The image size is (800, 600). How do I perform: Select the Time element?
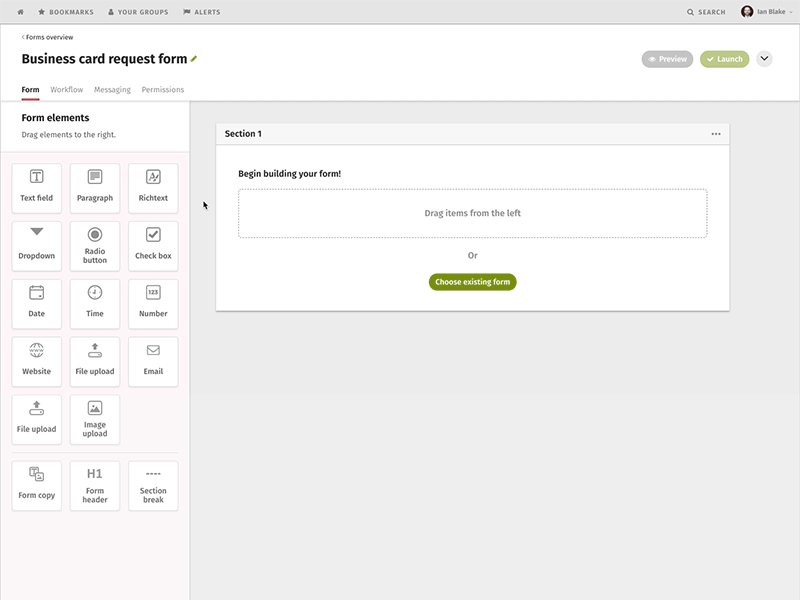coord(94,304)
